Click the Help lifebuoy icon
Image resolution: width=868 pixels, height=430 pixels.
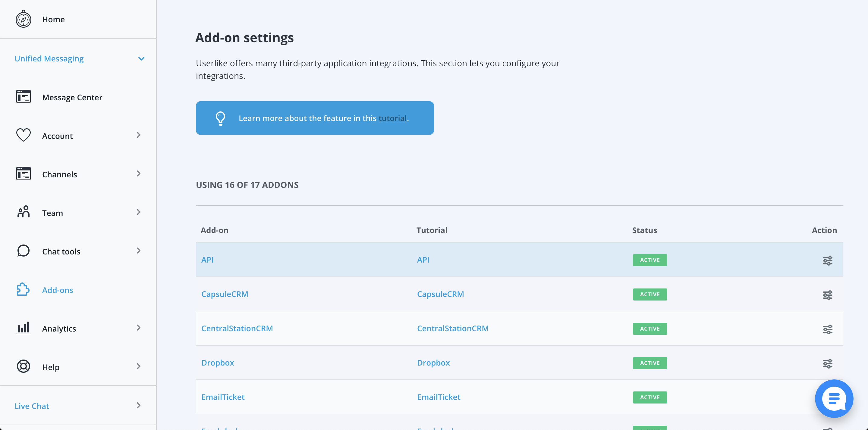click(x=23, y=366)
